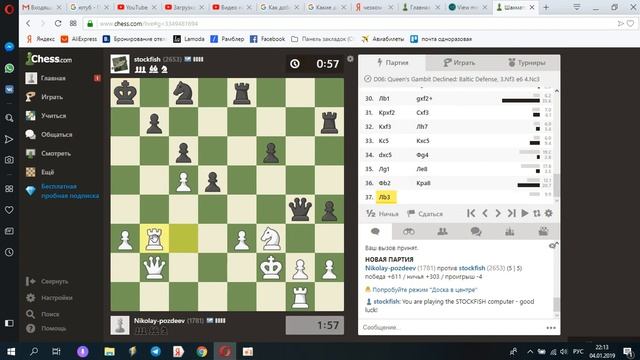Open the Lamoda bookmark
This screenshot has width=640, height=360.
(x=189, y=39)
